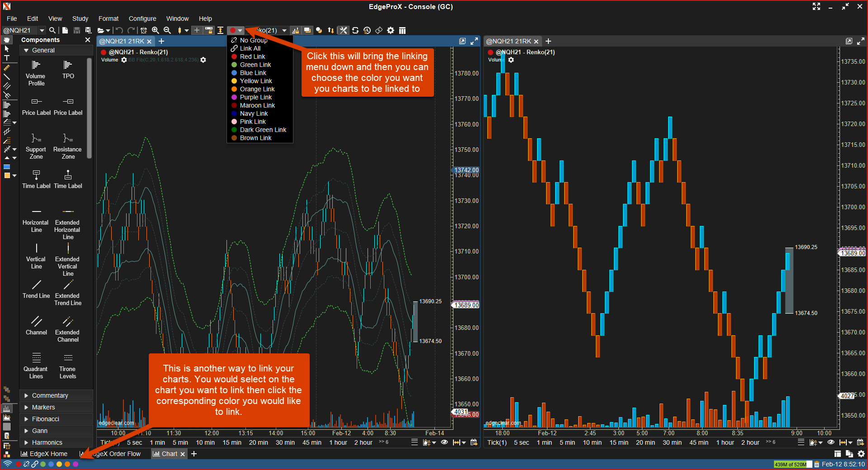Select the crosshair cursor tool
Image resolution: width=868 pixels, height=470 pixels.
pyautogui.click(x=197, y=30)
